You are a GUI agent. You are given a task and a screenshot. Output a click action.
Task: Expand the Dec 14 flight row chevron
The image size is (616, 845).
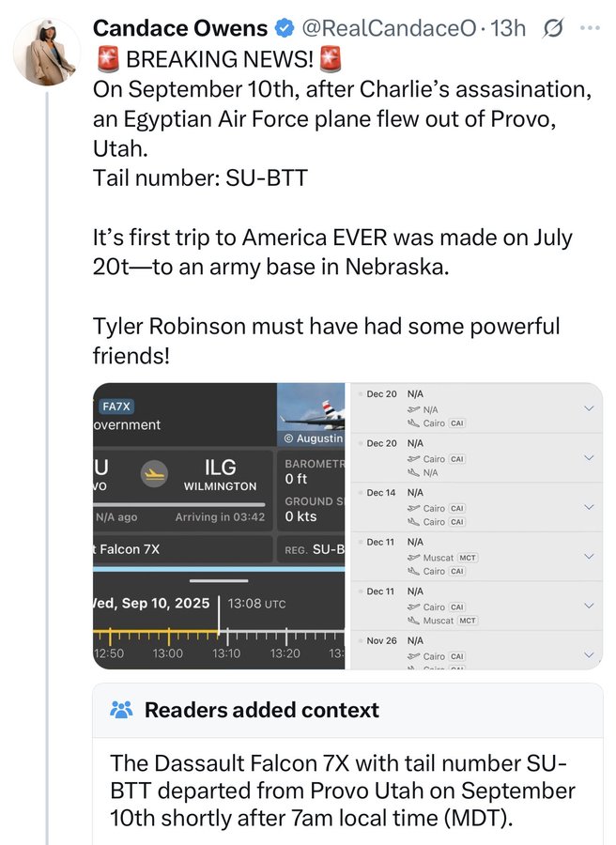[x=589, y=507]
